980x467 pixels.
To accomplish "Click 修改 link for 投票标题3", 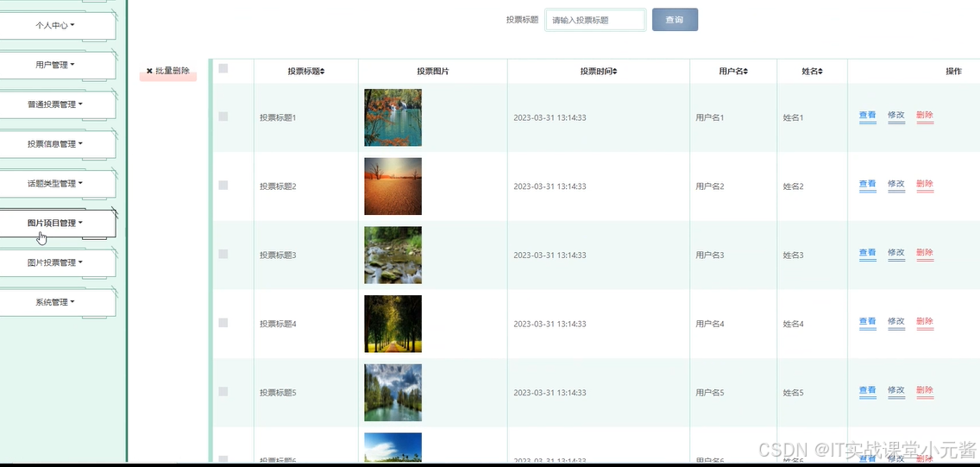I will click(x=896, y=253).
